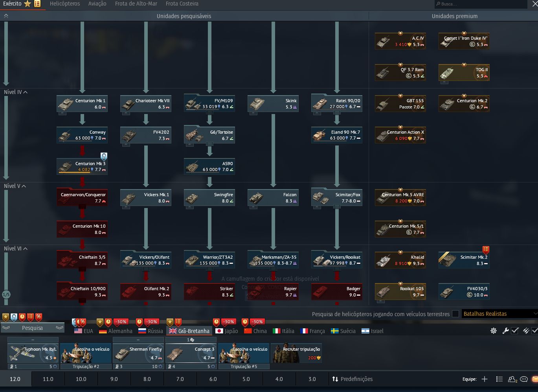
Task: Click the orange list icon next to Exército
Action: [x=37, y=4]
